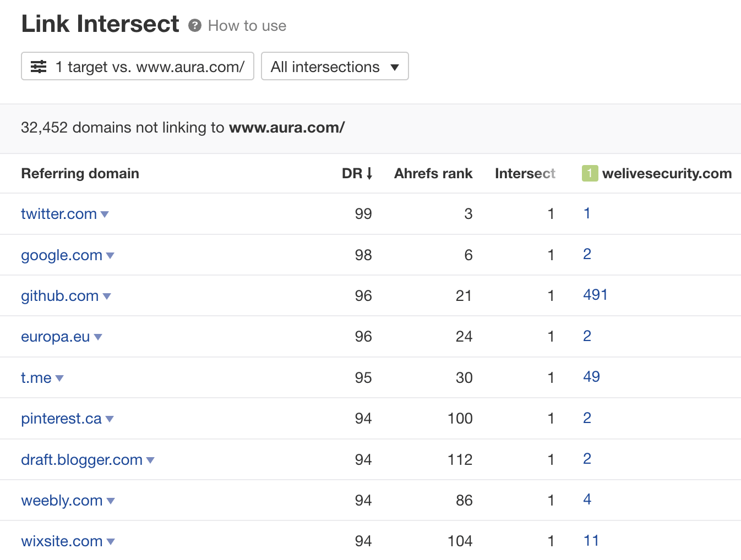Image resolution: width=741 pixels, height=560 pixels.
Task: Click the DR column sort arrow
Action: coord(369,173)
